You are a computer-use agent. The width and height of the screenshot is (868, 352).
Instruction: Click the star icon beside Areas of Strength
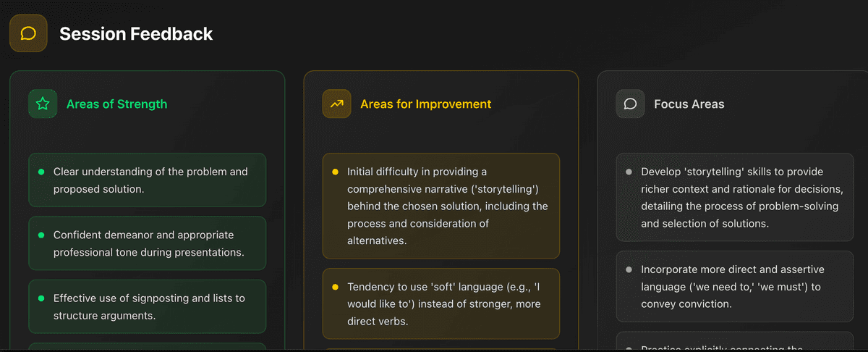[x=43, y=104]
